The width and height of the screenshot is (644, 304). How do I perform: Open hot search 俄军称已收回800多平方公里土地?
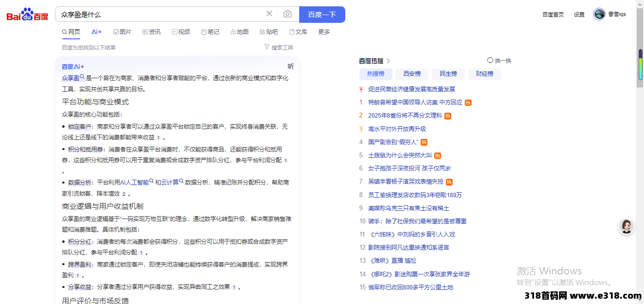click(410, 287)
